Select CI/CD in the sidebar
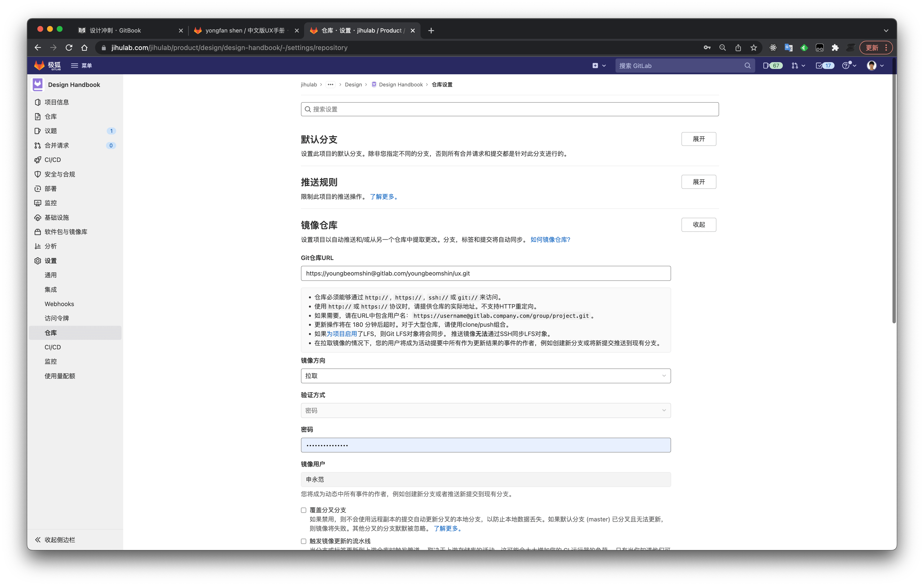Screen dimensions: 924x586 [53, 160]
